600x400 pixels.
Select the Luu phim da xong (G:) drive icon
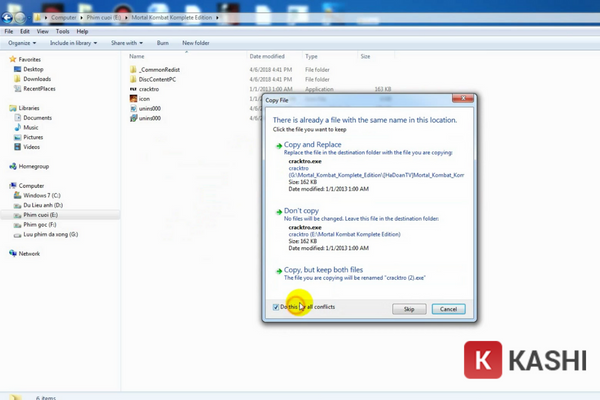[17, 235]
